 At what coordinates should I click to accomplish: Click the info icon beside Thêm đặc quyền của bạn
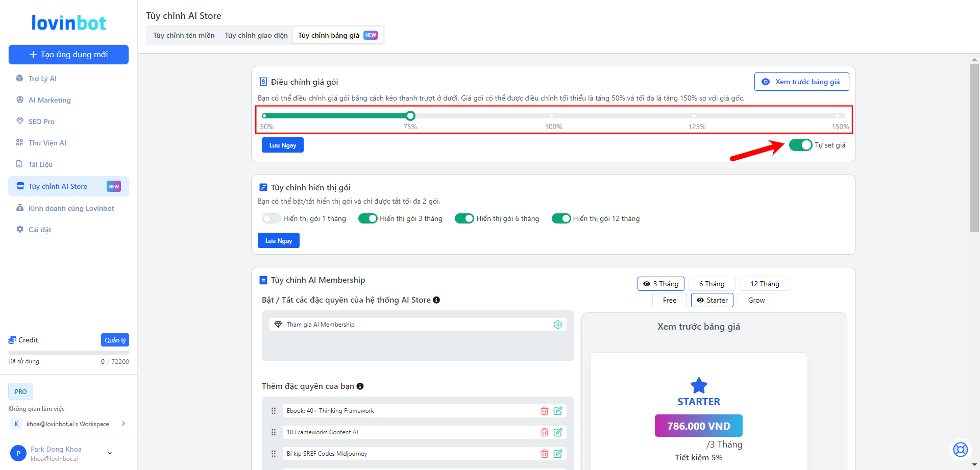tap(360, 386)
